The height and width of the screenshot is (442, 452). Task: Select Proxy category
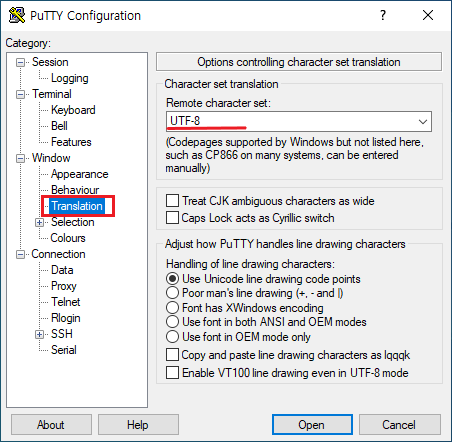[64, 286]
